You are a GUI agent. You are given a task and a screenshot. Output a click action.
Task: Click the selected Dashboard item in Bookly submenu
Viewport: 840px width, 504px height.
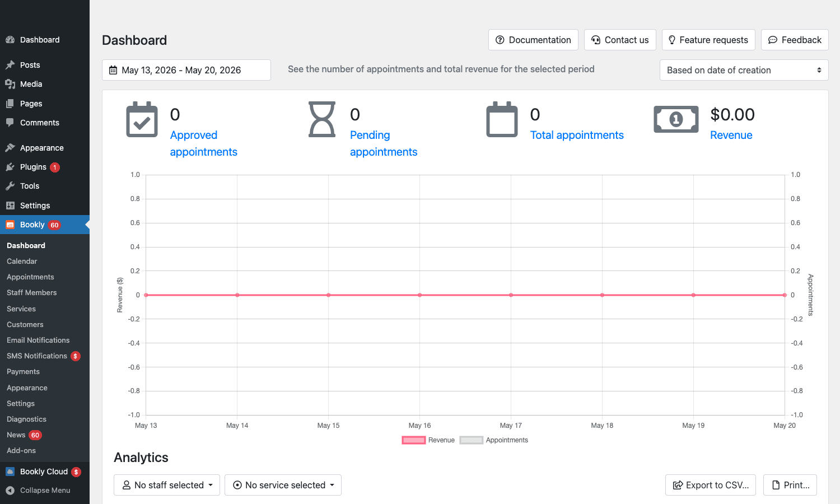click(26, 245)
